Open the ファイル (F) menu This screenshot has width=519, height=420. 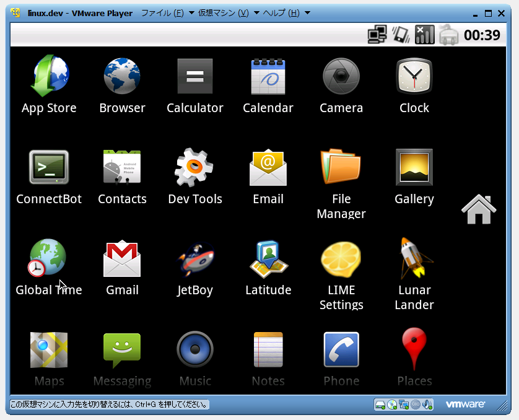coord(168,13)
